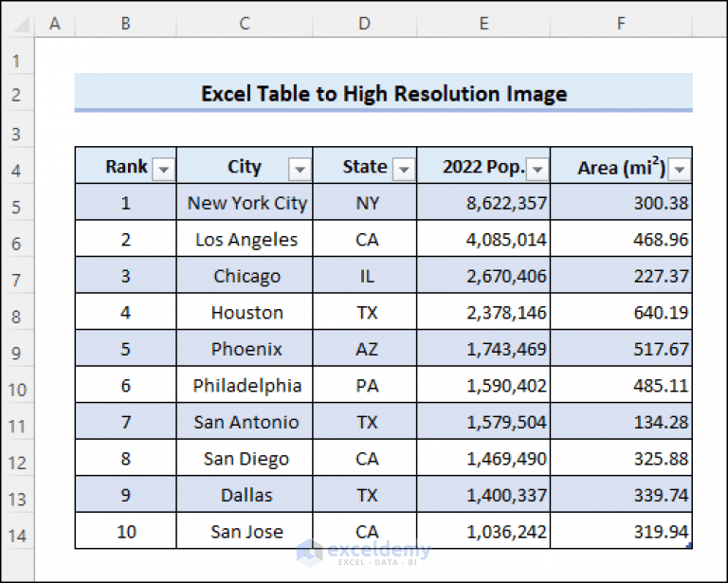Select the 'Rank' header cell
The width and height of the screenshot is (728, 583).
[x=126, y=165]
